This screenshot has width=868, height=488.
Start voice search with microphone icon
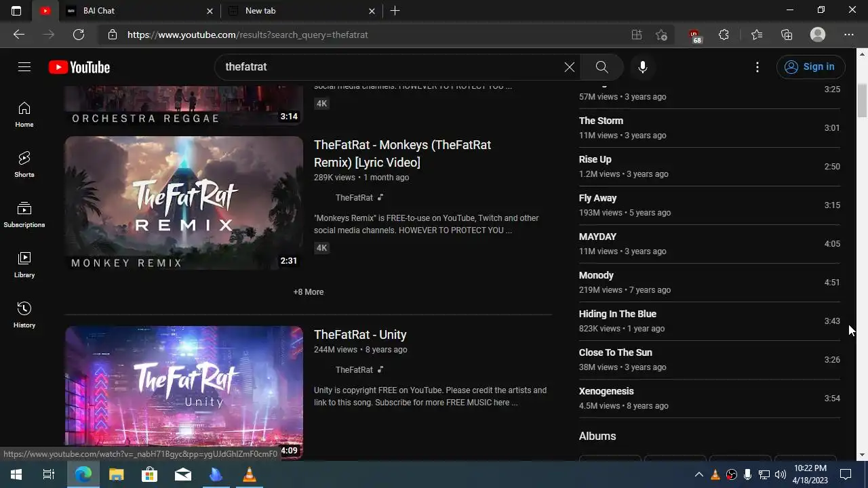tap(643, 67)
